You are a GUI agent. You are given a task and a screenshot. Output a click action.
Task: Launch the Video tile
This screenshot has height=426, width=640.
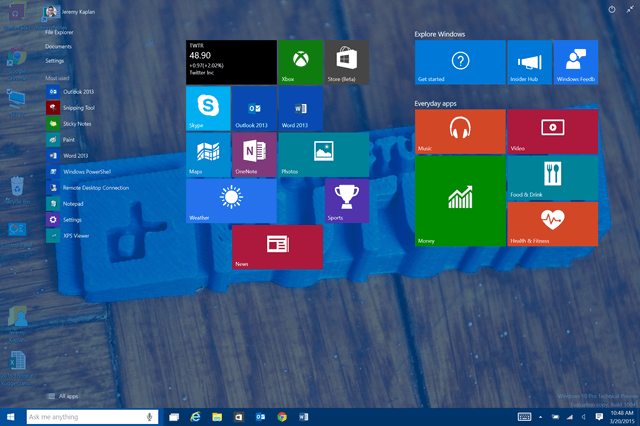(x=553, y=131)
